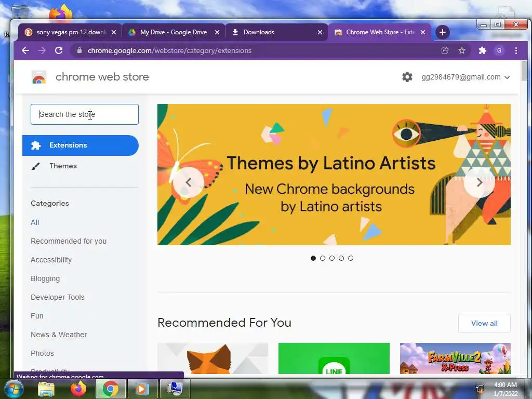Choose the All category
This screenshot has height=399, width=532.
pos(35,222)
